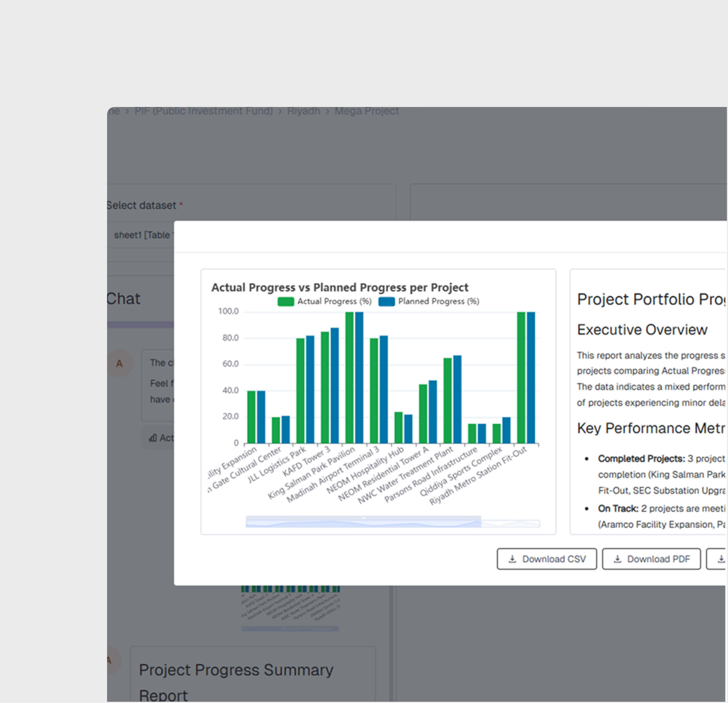This screenshot has width=728, height=703.
Task: Click the bar chart icon on the chat chip
Action: (x=153, y=438)
